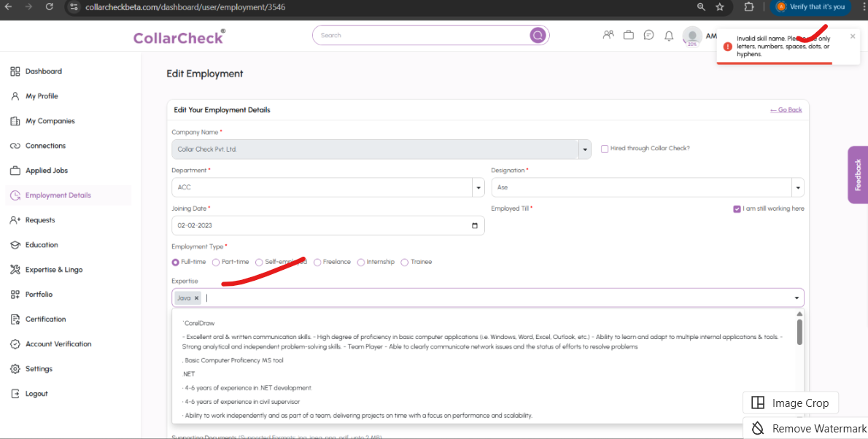Open the chat messages icon
The width and height of the screenshot is (868, 439).
(x=648, y=35)
